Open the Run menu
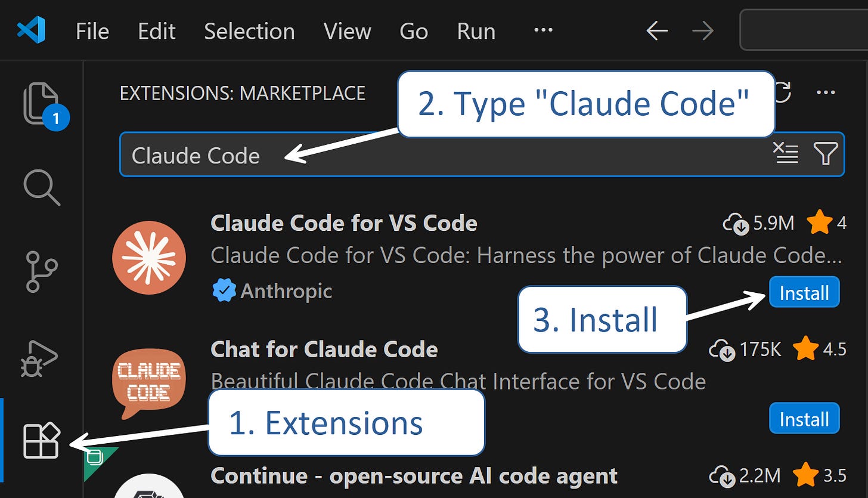Viewport: 868px width, 498px height. [x=475, y=31]
